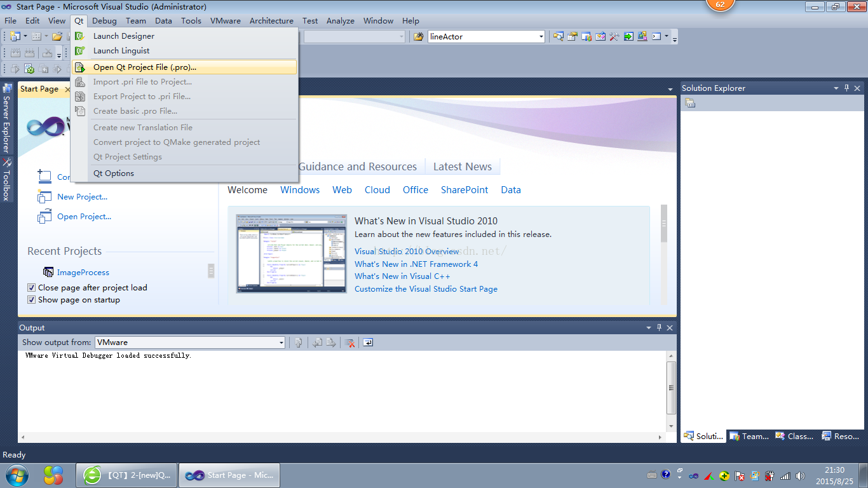This screenshot has height=488, width=868.
Task: Open the New Project icon dropdown arrow
Action: click(x=25, y=36)
